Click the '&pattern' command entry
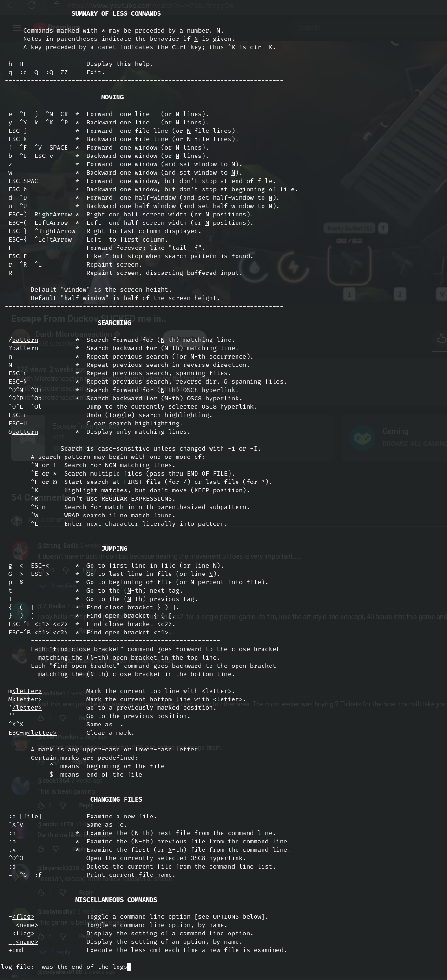Screen dimensions: 447x980 click(23, 431)
